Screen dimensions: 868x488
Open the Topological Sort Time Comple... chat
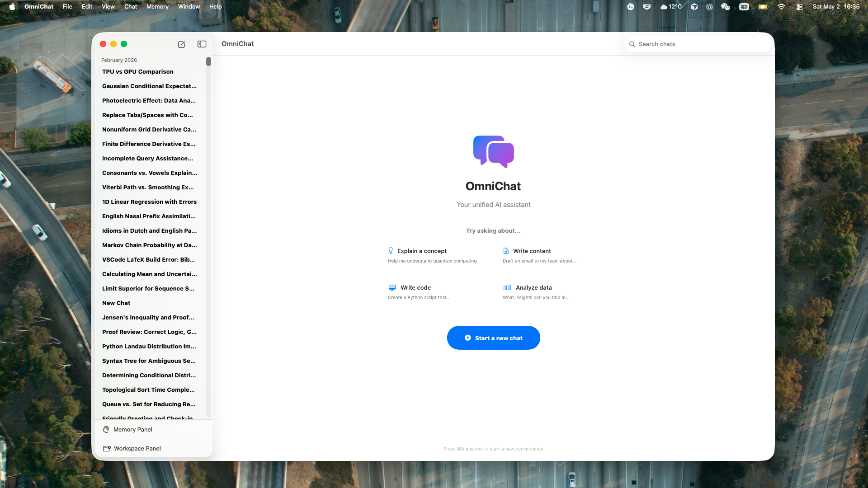pyautogui.click(x=151, y=390)
